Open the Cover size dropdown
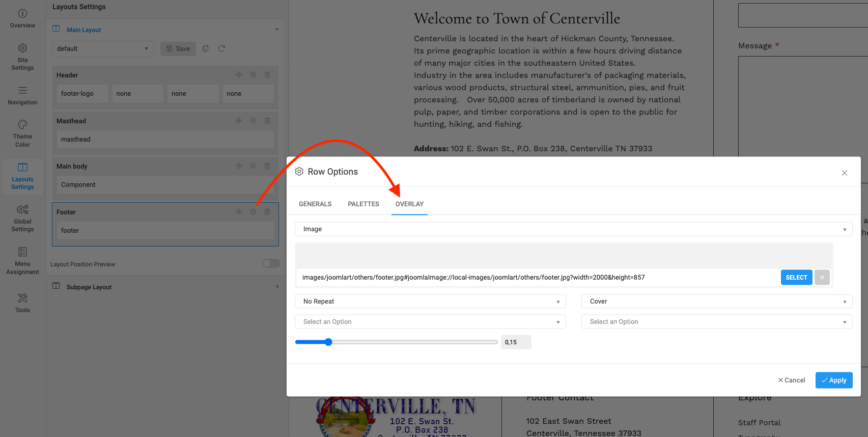 pos(717,302)
